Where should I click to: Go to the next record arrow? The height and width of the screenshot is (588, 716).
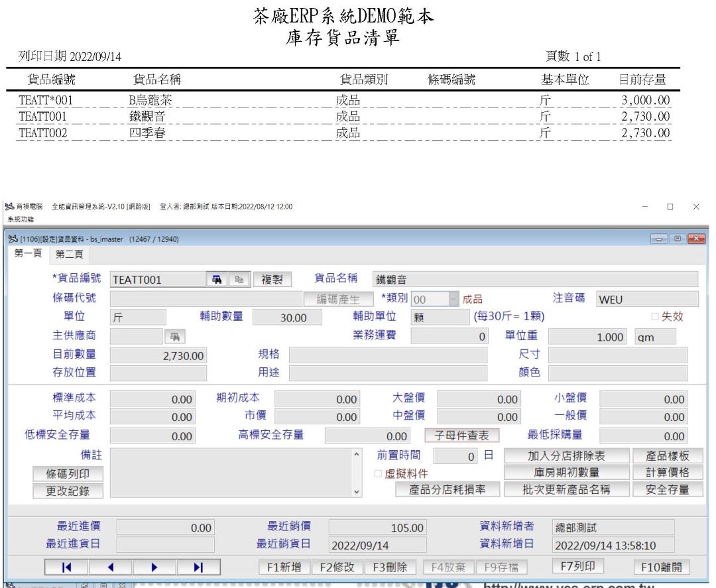(154, 567)
